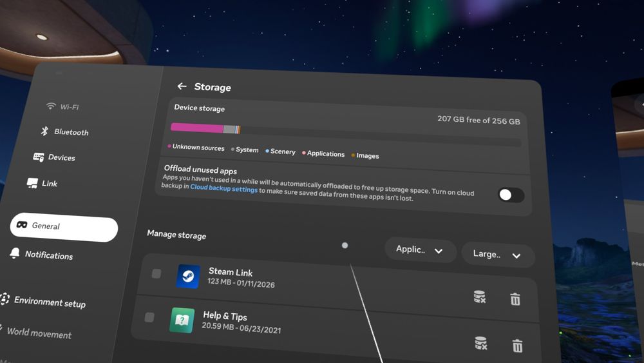Click the Devices icon in sidebar
644x363 pixels.
pos(39,157)
